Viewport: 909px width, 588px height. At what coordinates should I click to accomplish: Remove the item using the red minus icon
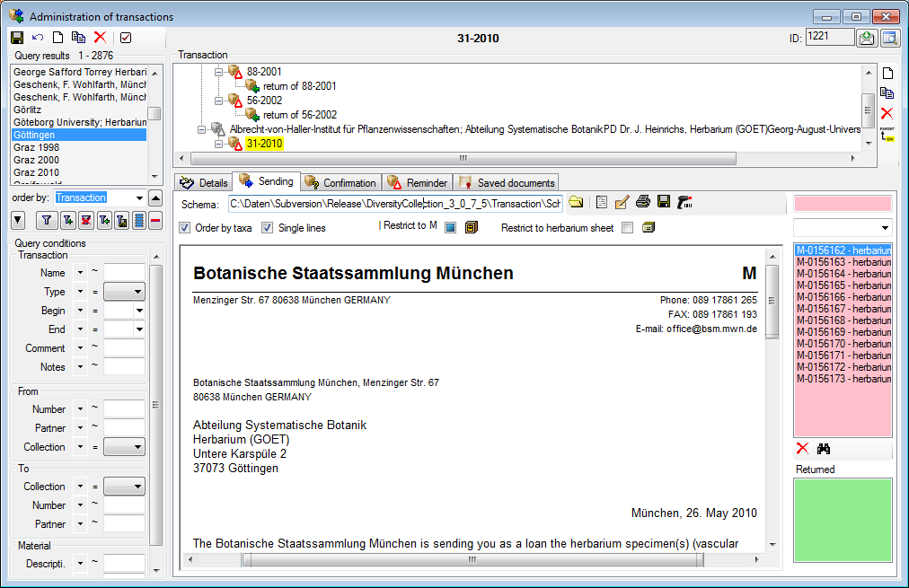[x=155, y=220]
